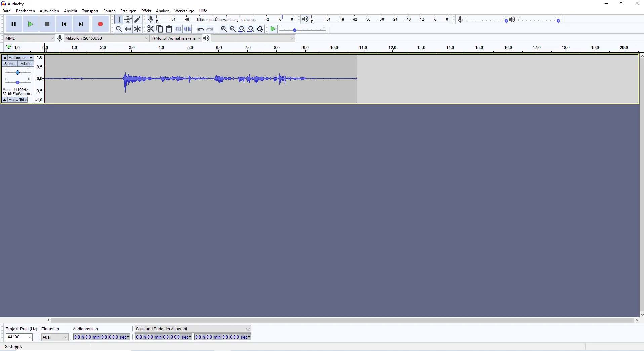Click the Undo arrow icon

[200, 29]
